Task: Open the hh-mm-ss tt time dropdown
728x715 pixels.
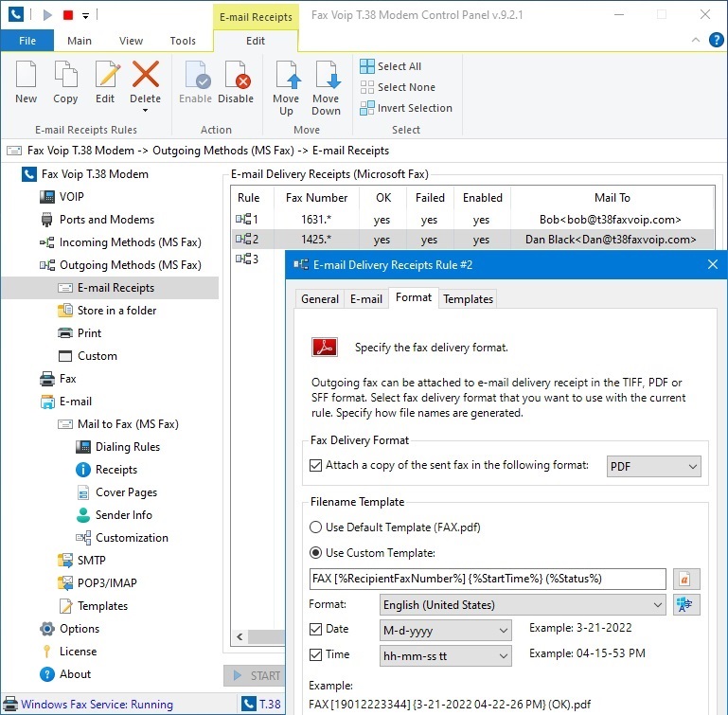Action: click(445, 656)
